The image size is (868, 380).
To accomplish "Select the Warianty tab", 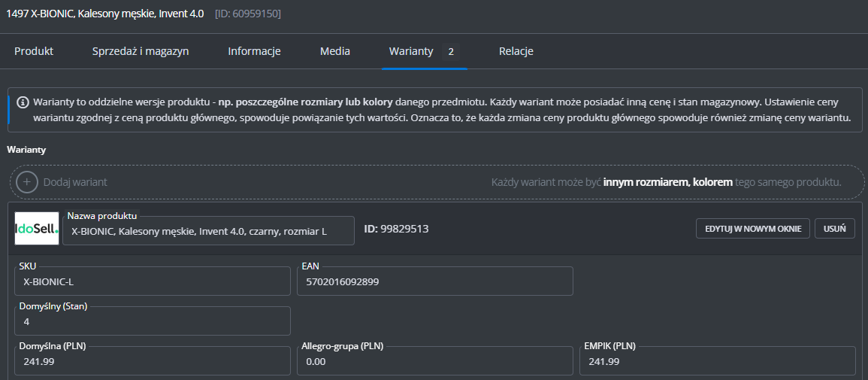I will click(x=411, y=51).
